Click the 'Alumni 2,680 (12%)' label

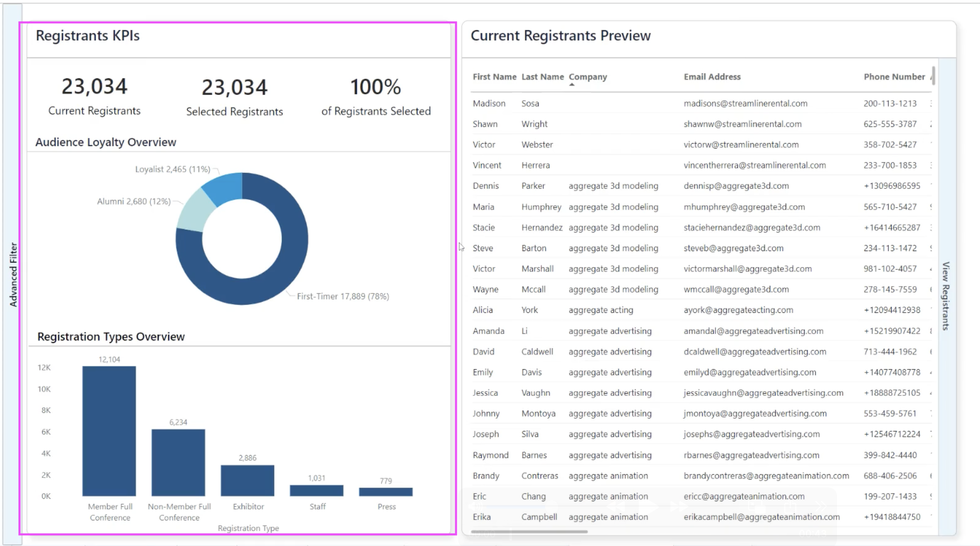(x=133, y=201)
